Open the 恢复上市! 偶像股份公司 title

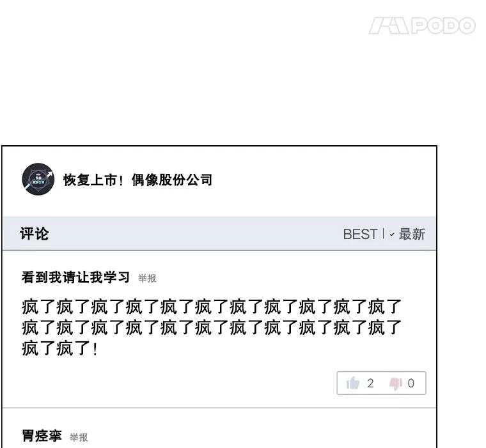coord(137,180)
